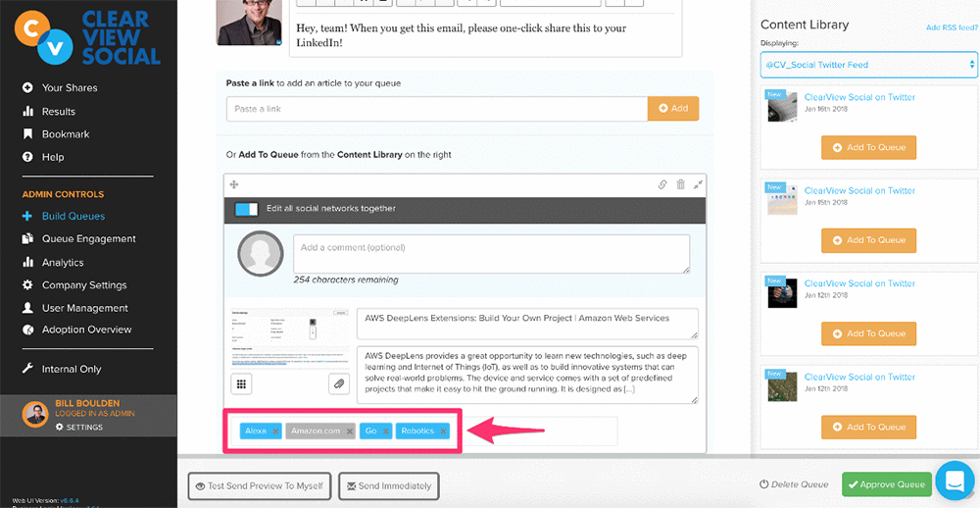This screenshot has height=508, width=980.
Task: Click Bill Boulden's avatar in the sidebar
Action: point(35,414)
